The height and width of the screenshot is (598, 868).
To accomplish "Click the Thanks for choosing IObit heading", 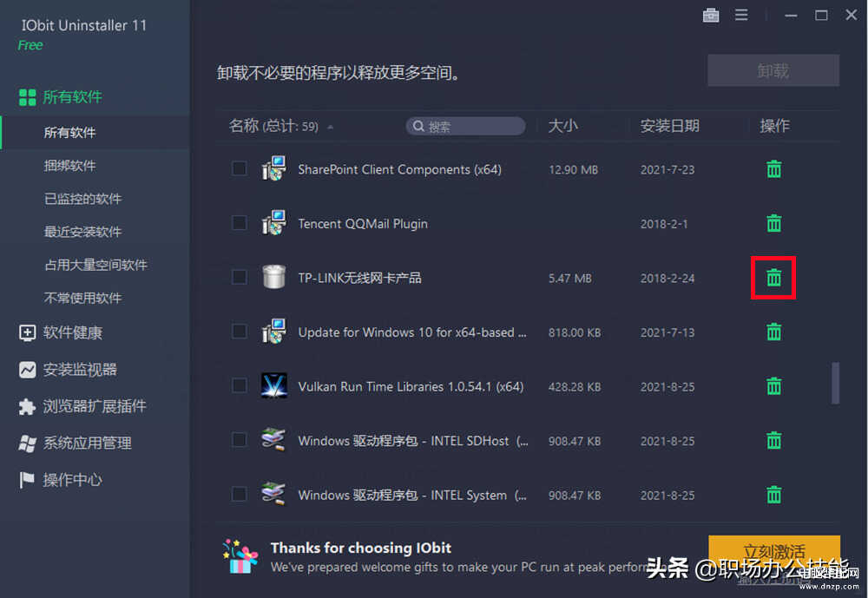I will 361,548.
